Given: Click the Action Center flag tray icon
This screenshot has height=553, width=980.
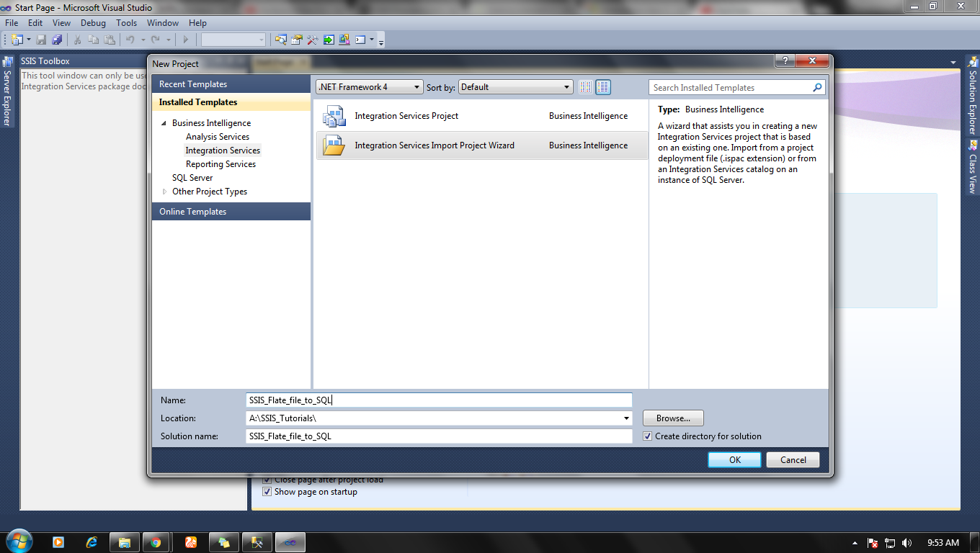Looking at the screenshot, I should coord(873,543).
